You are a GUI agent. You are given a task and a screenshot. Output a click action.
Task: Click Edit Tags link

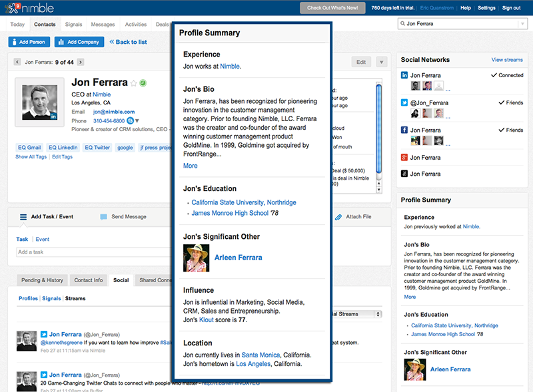pyautogui.click(x=62, y=157)
